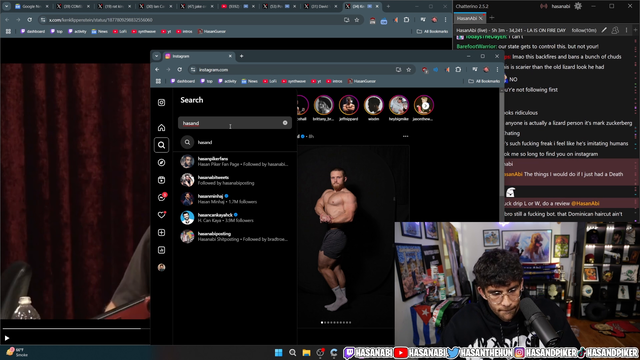This screenshot has width=640, height=360.
Task: Expand tab search chevron in x.com window
Action: [7, 7]
